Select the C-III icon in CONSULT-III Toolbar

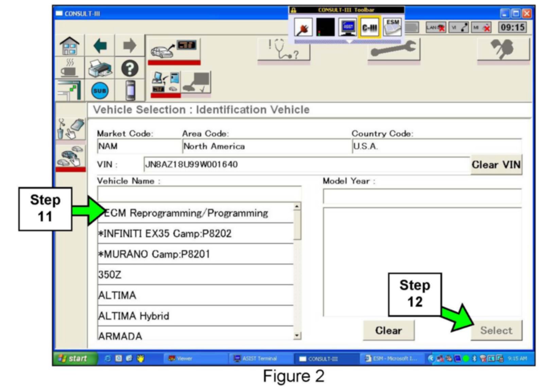[369, 27]
